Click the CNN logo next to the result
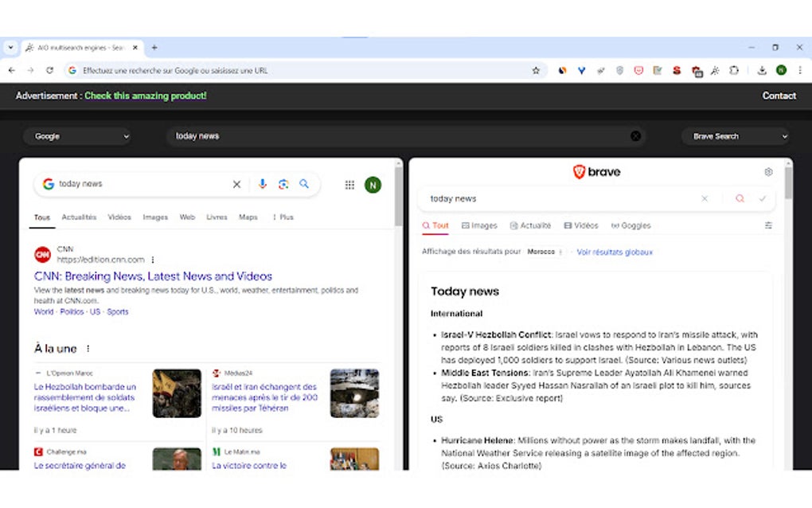 click(42, 252)
